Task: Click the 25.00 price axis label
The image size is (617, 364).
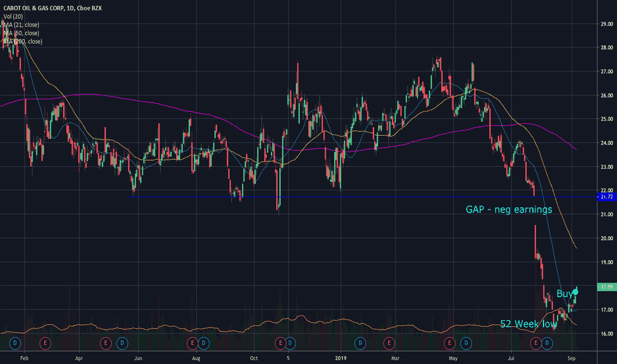Action: click(606, 119)
